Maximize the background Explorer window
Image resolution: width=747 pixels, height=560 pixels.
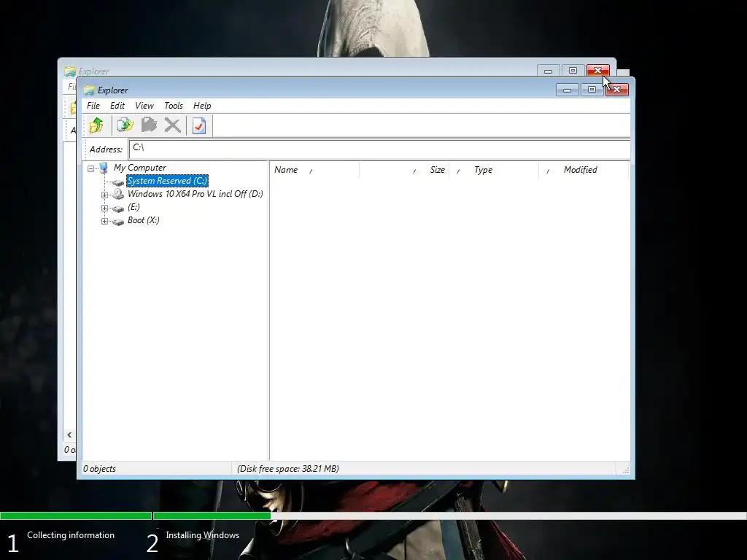[x=573, y=71]
